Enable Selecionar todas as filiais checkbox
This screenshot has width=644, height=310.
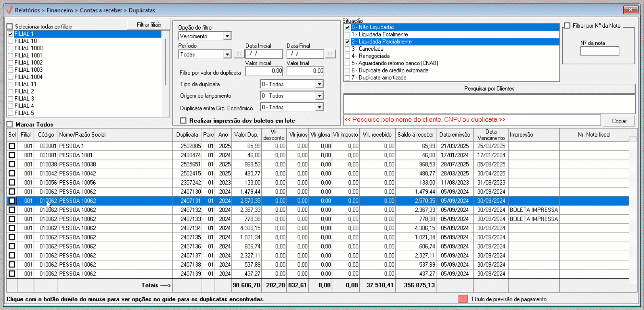point(10,27)
